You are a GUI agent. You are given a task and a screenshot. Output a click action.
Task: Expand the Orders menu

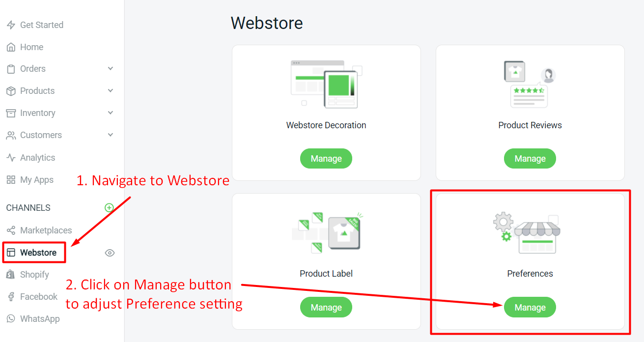pyautogui.click(x=110, y=69)
